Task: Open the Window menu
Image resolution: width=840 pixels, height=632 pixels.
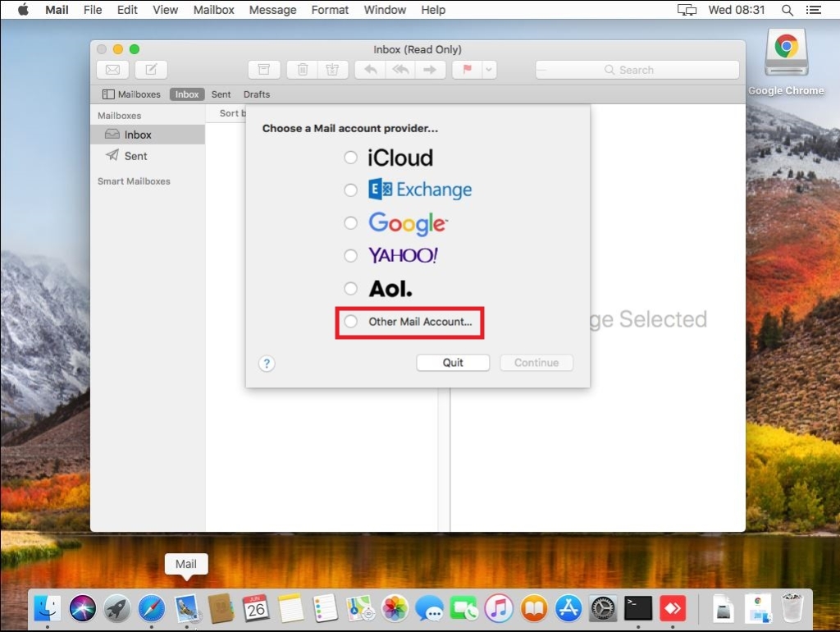Action: point(386,10)
